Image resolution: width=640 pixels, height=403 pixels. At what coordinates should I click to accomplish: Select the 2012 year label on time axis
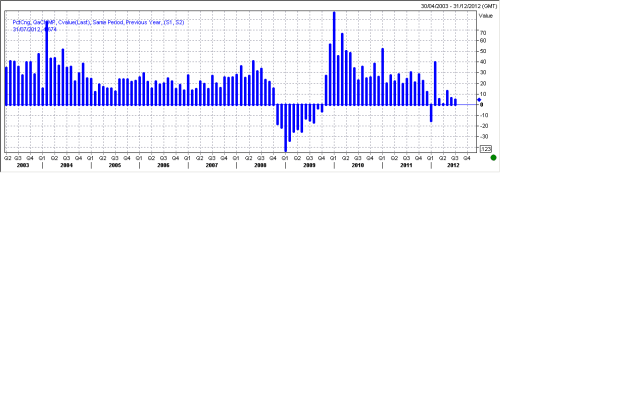tap(452, 164)
